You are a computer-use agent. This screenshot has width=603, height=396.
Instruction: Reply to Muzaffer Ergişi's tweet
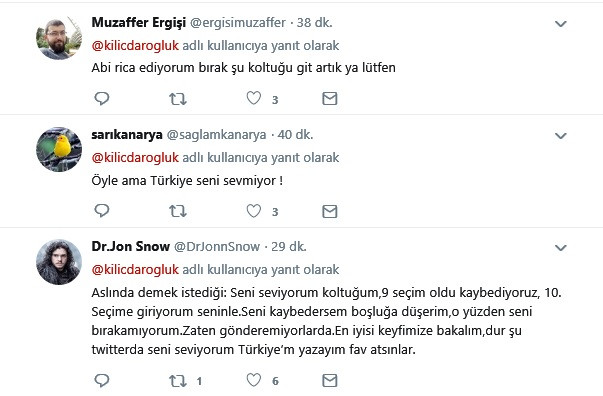point(102,99)
